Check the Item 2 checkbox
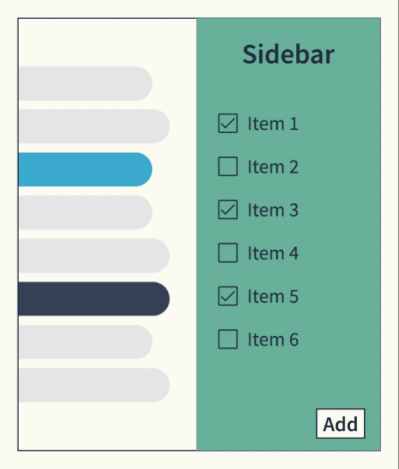Screen dimensions: 399x469 tap(228, 166)
